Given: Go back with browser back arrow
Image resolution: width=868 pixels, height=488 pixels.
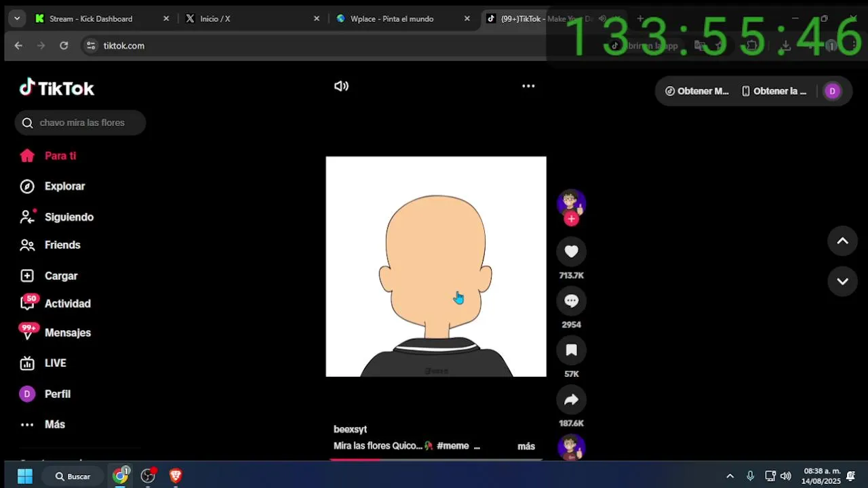Looking at the screenshot, I should [x=18, y=45].
